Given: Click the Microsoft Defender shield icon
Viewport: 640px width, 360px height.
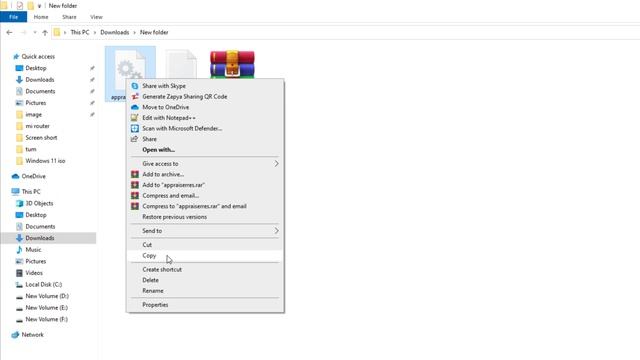Looking at the screenshot, I should 135,129.
